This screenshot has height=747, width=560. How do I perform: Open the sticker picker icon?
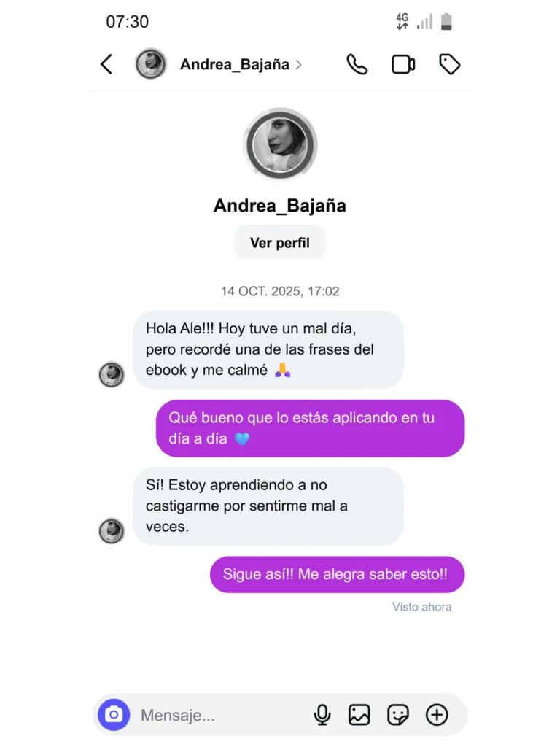pos(398,715)
